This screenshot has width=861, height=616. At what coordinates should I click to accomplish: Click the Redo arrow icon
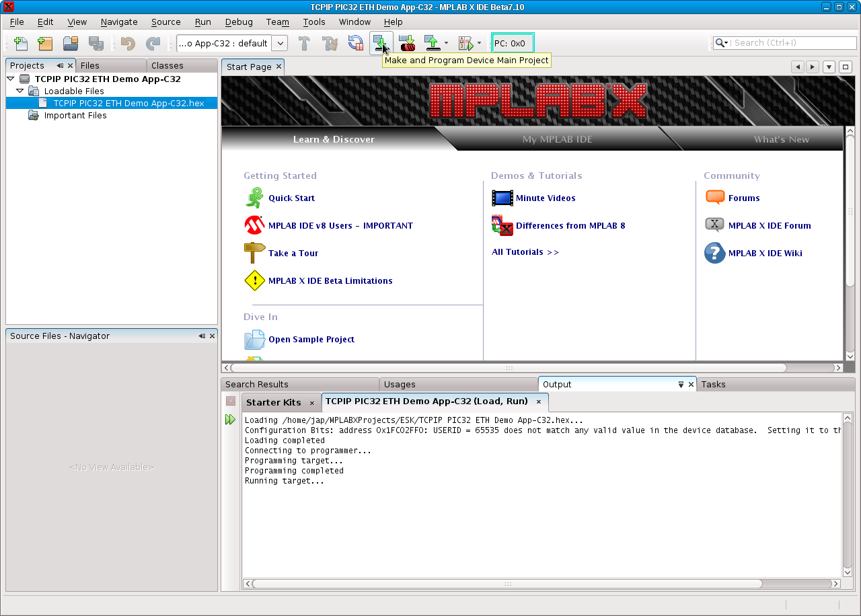coord(153,43)
